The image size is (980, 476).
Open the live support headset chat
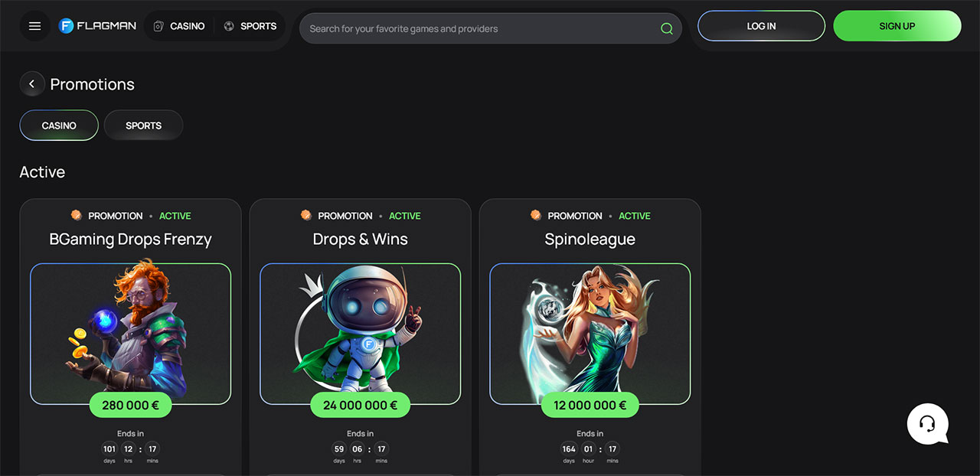(x=928, y=424)
